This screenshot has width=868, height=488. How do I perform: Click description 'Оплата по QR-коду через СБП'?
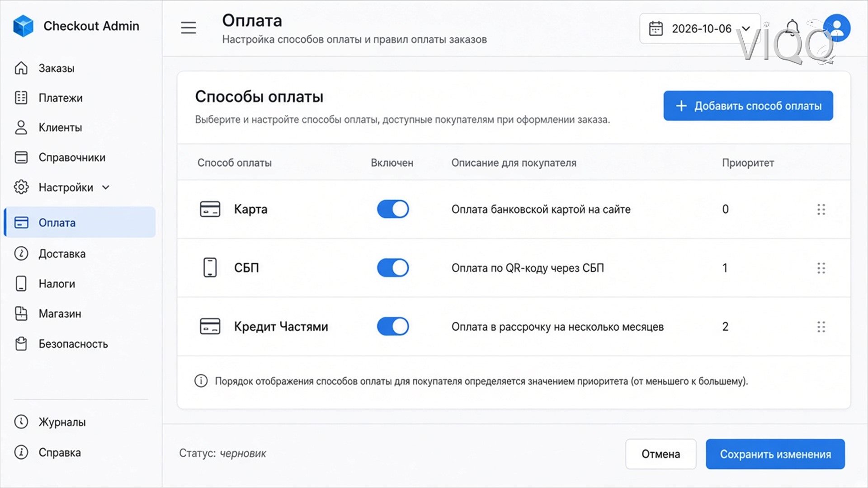click(x=528, y=268)
